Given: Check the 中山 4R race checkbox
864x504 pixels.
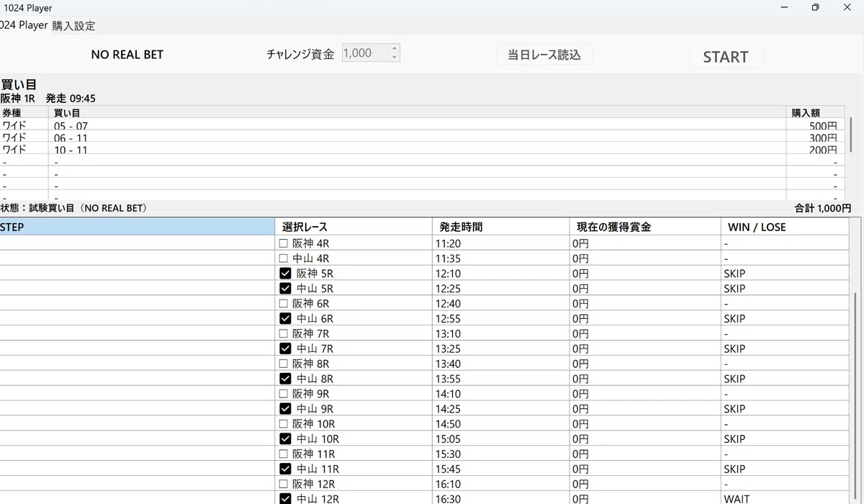Looking at the screenshot, I should click(283, 258).
